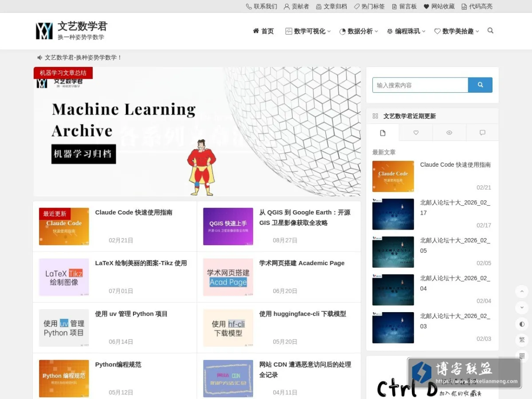Click the 使用 uv 管理 thumbnail

click(64, 328)
